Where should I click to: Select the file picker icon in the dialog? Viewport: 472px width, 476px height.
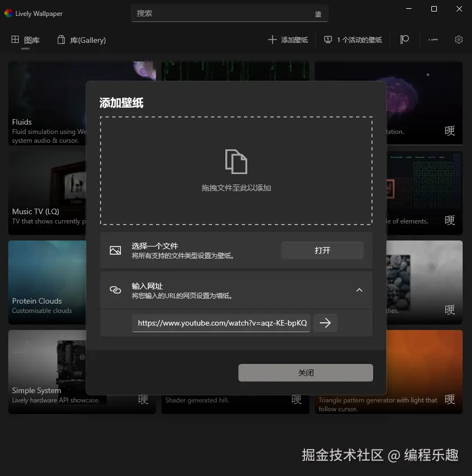pos(115,250)
